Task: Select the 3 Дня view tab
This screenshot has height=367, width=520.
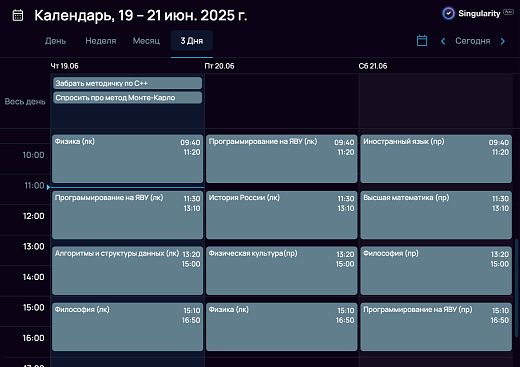Action: 192,41
